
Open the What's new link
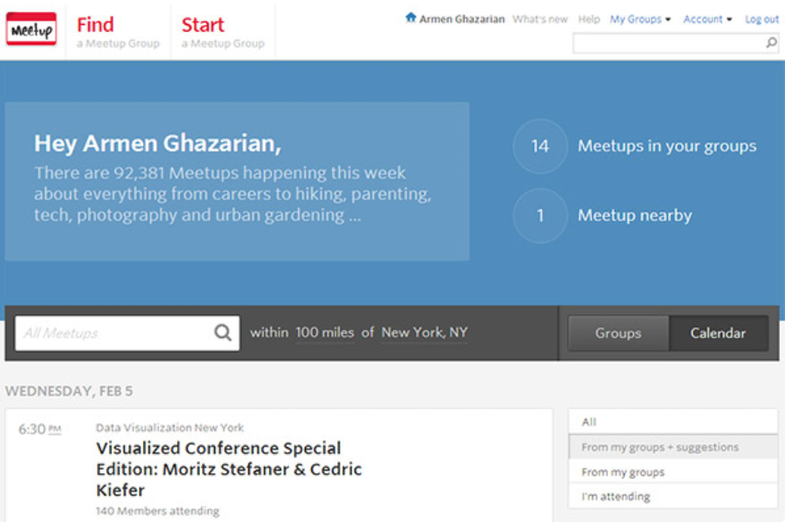click(x=540, y=19)
